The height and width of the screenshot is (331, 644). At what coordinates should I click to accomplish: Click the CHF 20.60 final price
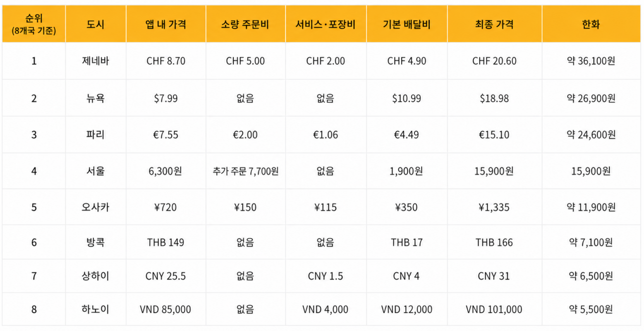(495, 61)
